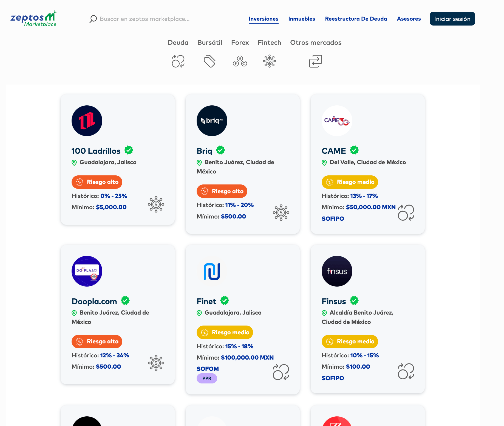Viewport: 504px width, 426px height.
Task: Click fintech icon on 100 Ladrillos card
Action: (156, 204)
